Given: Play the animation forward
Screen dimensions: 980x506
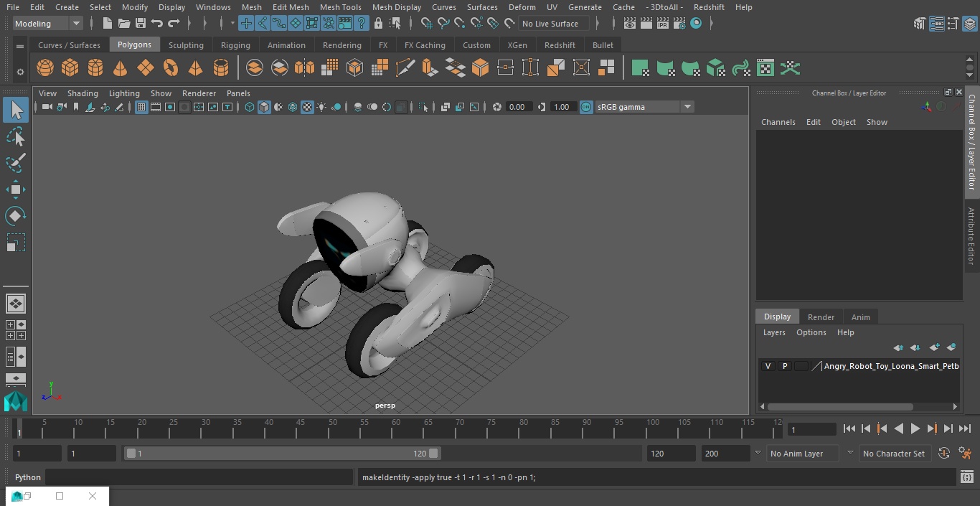Looking at the screenshot, I should click(x=915, y=428).
